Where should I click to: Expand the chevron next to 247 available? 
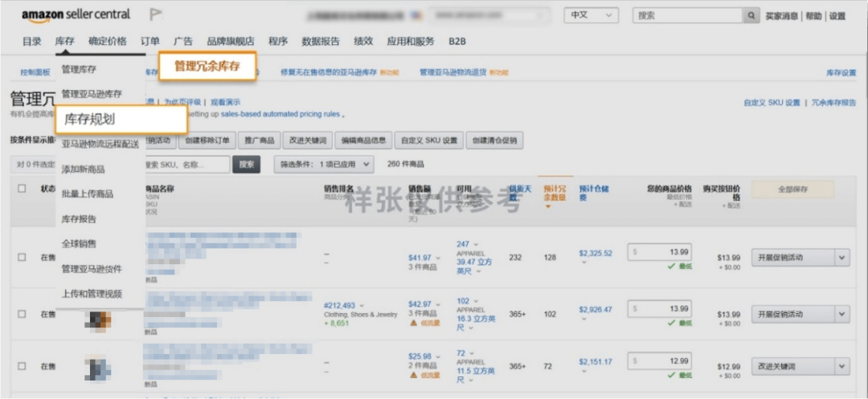coord(476,244)
